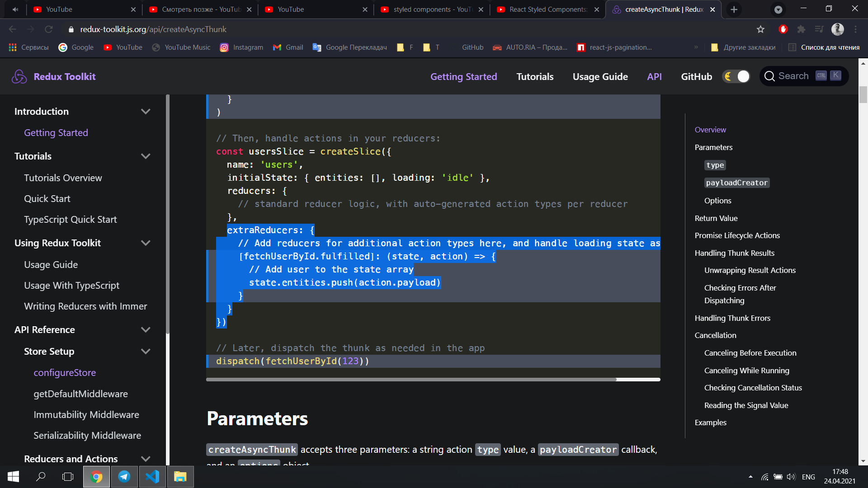Image resolution: width=868 pixels, height=488 pixels.
Task: Jump to the Handling Thunk Errors section
Action: (x=732, y=318)
